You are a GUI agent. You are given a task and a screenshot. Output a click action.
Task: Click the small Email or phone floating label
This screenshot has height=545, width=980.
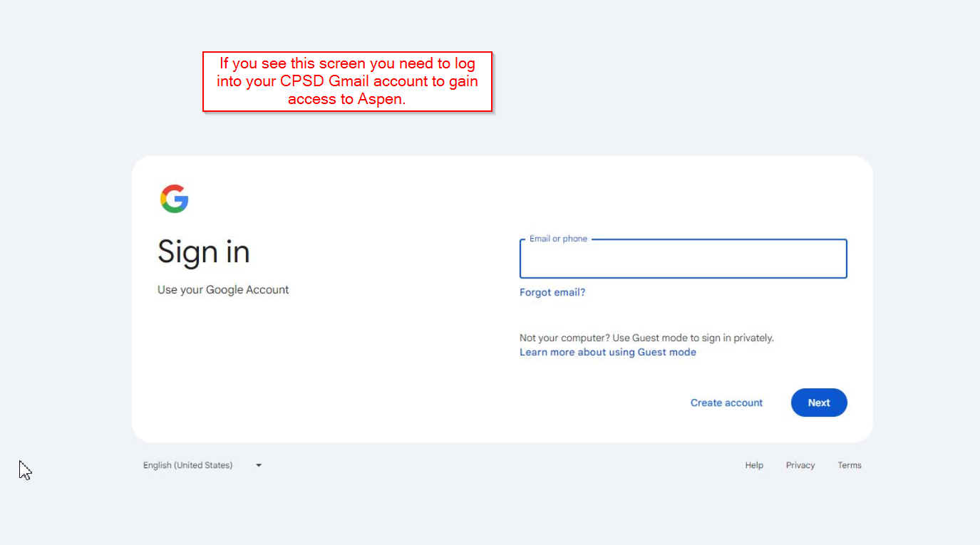click(x=558, y=239)
